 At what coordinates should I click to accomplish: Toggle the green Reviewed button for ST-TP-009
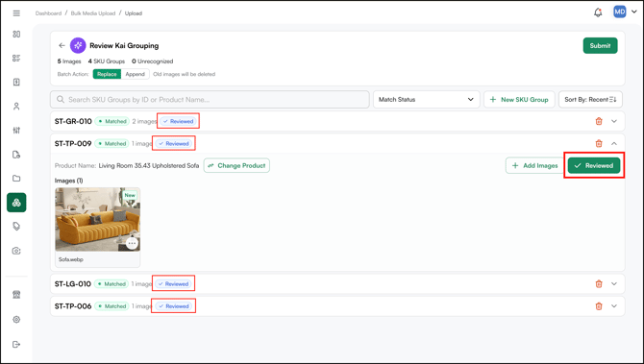[x=594, y=165]
